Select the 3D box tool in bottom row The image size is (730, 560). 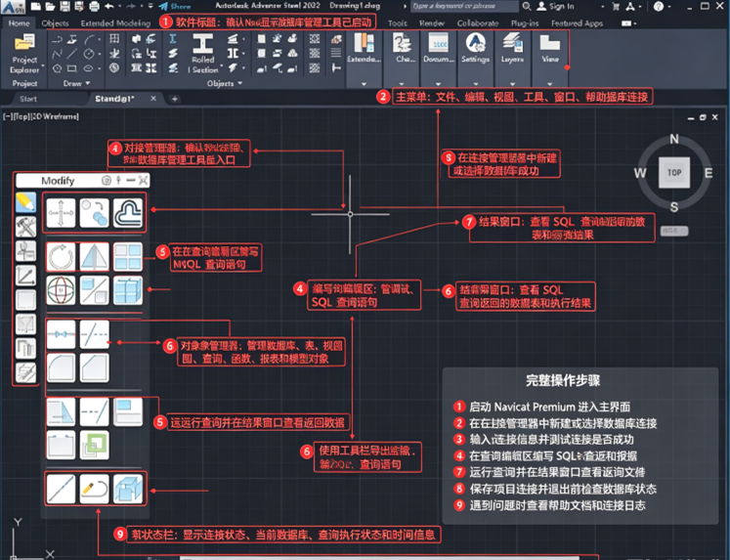coord(128,489)
